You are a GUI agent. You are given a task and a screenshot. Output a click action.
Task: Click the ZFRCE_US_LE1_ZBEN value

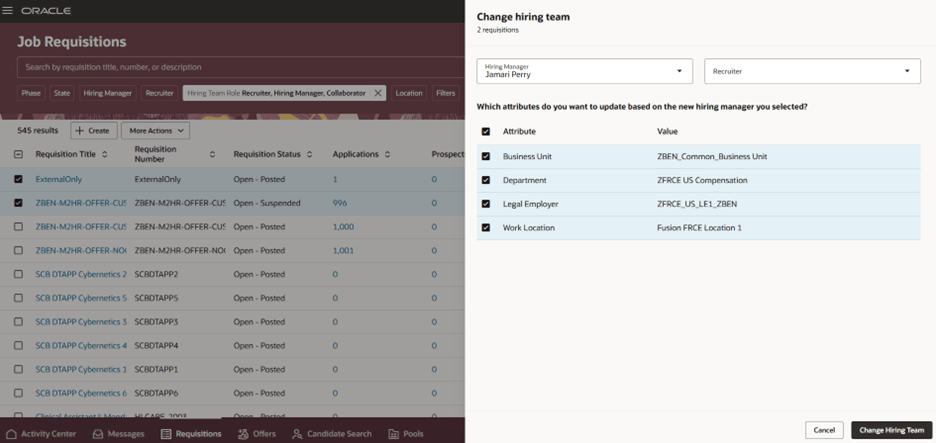point(697,204)
